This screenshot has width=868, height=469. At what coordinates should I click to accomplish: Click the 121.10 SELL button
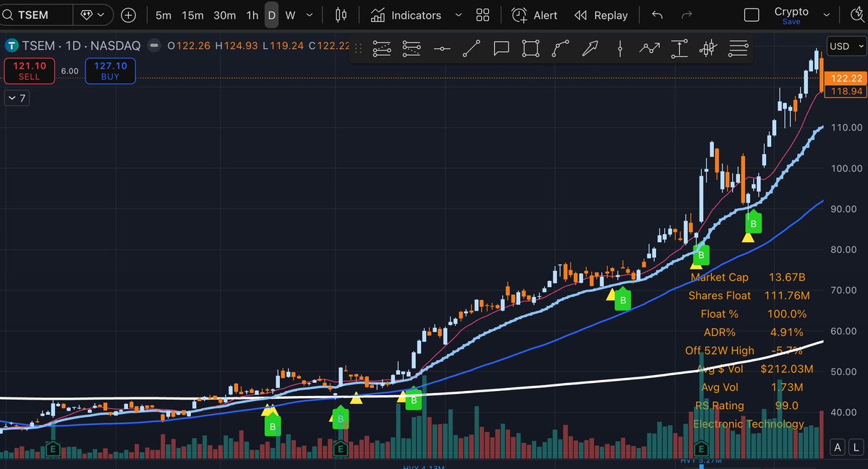tap(29, 70)
